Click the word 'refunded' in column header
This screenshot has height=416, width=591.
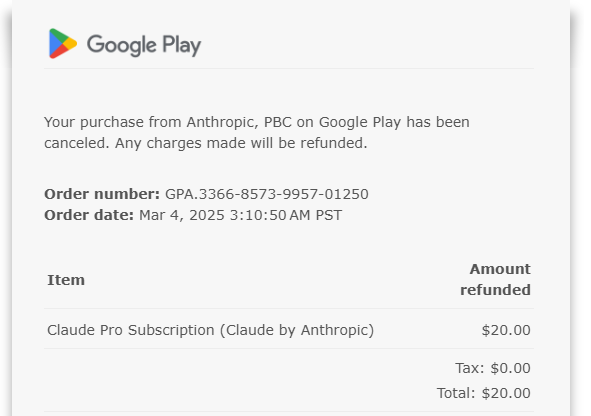[495, 290]
